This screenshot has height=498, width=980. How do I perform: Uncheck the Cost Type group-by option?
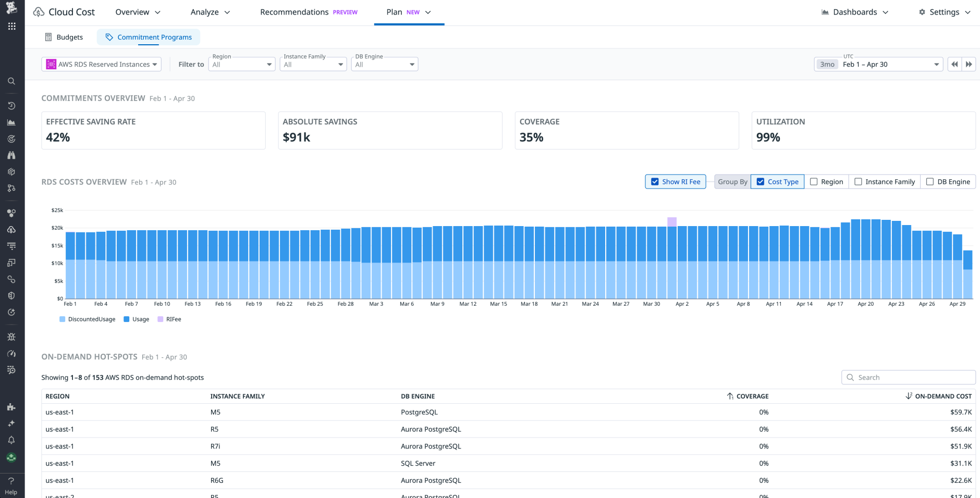(x=759, y=181)
